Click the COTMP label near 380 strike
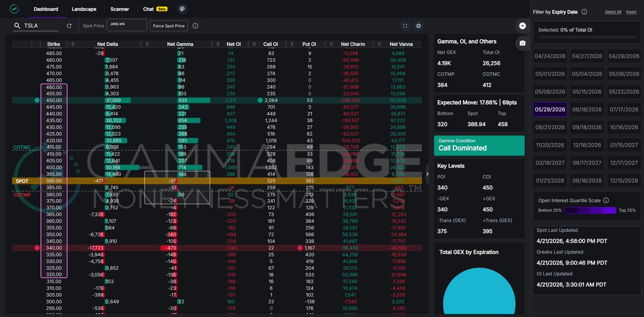The width and height of the screenshot is (644, 317). pos(22,194)
